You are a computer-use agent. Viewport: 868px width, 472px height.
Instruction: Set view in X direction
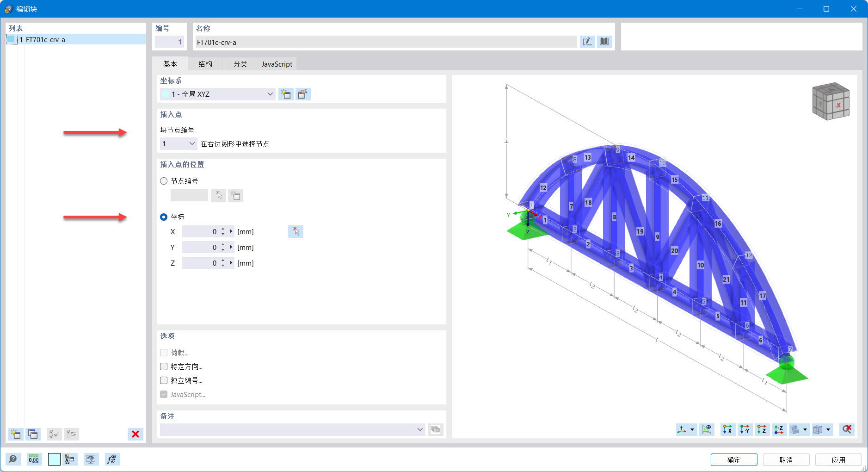728,429
